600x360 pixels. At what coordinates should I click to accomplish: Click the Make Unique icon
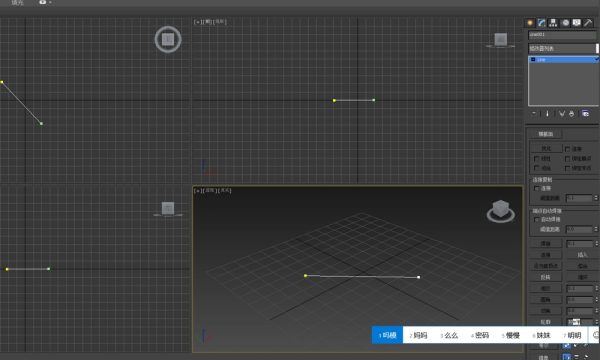tap(562, 114)
